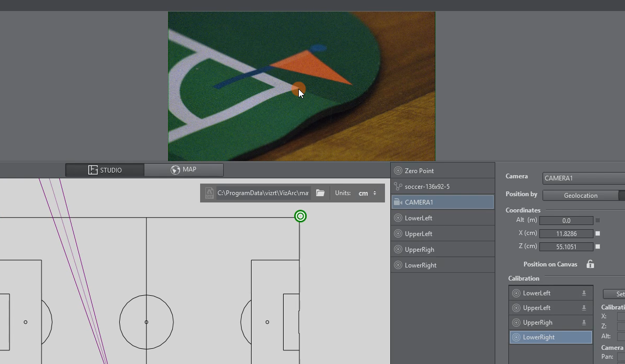Click the center spot of the soccer field
Image resolution: width=625 pixels, height=364 pixels.
tap(147, 322)
